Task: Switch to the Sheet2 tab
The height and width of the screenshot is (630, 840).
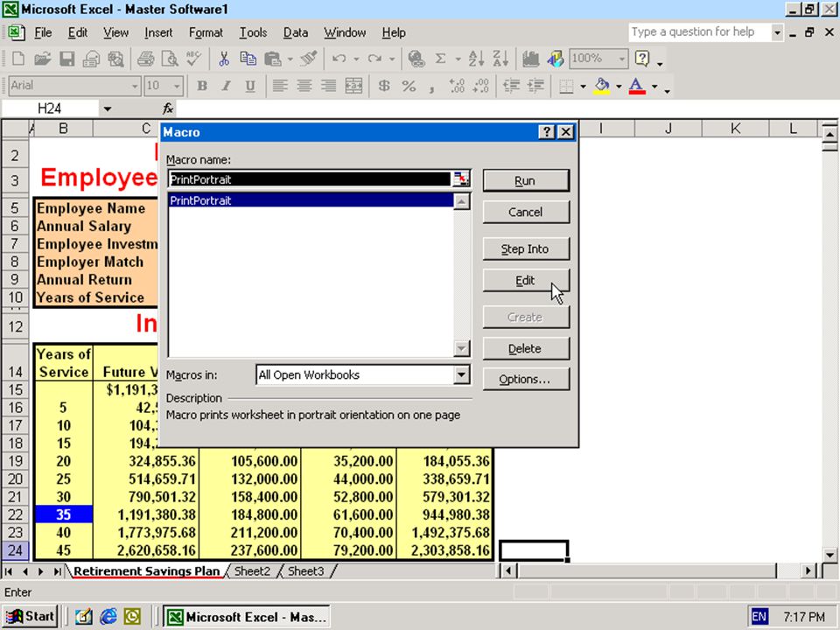Action: pos(252,571)
